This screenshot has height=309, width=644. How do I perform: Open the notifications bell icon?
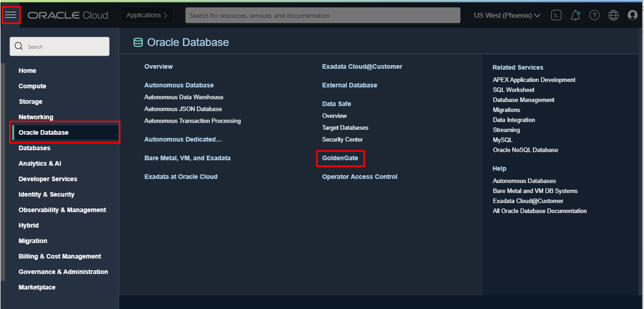575,15
